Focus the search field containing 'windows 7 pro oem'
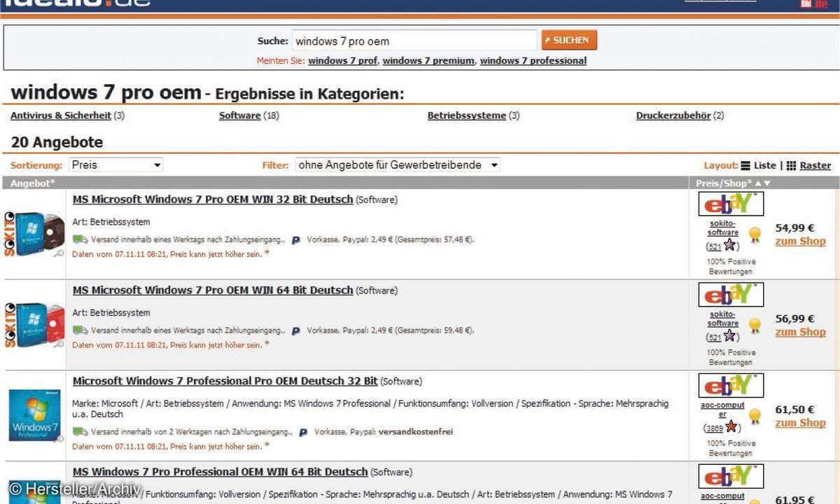Screen dimensions: 840x504 pyautogui.click(x=414, y=41)
